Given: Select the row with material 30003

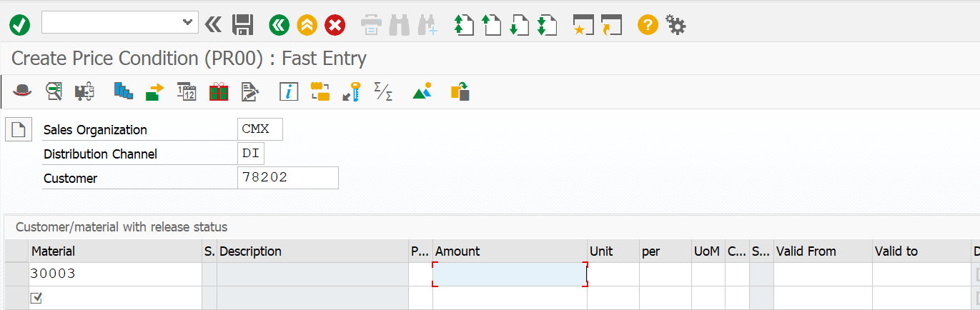Looking at the screenshot, I should click(16, 274).
